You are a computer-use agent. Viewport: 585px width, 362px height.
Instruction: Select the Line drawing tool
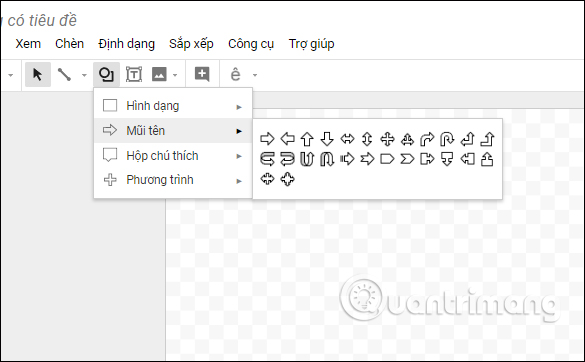click(65, 75)
